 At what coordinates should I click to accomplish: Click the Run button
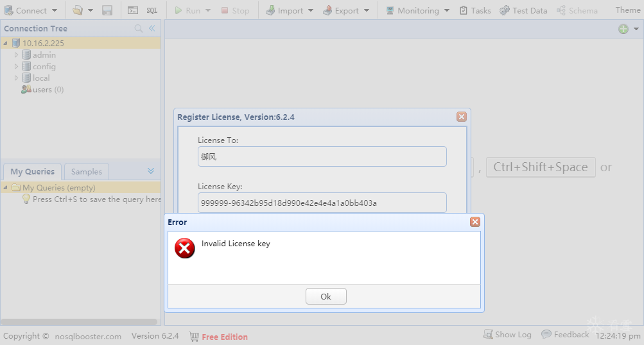[187, 11]
